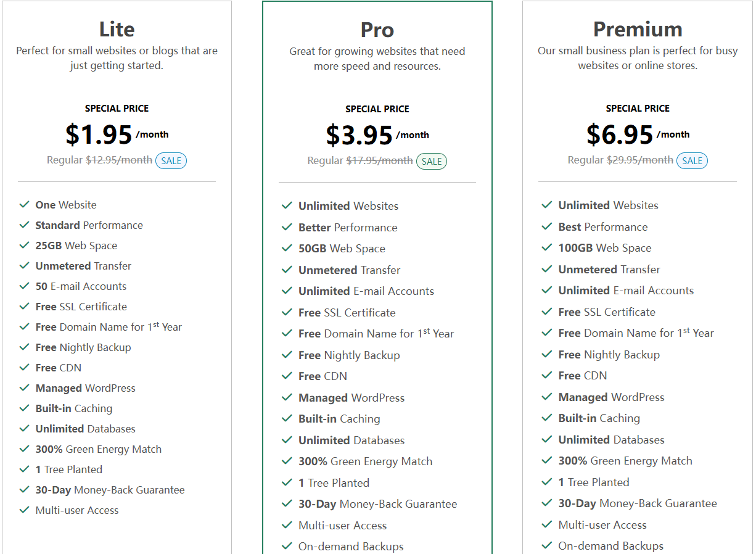Select the Premium plan heading
The image size is (756, 554).
click(638, 29)
